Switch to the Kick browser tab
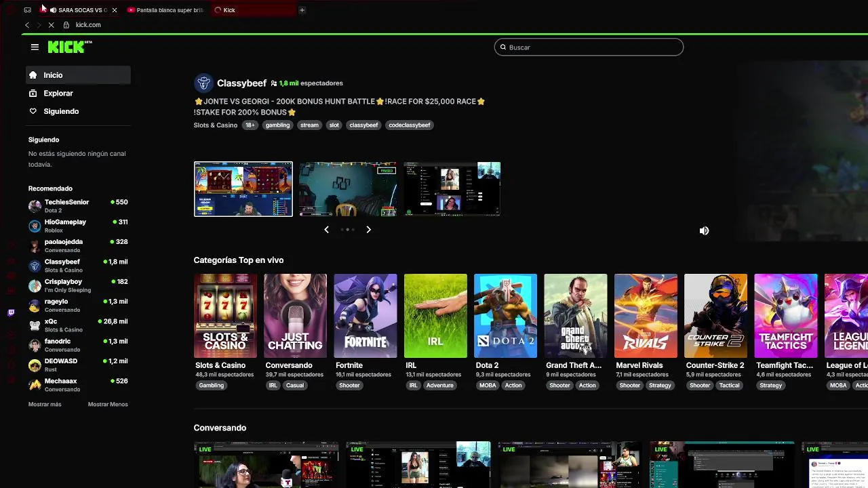 (252, 10)
